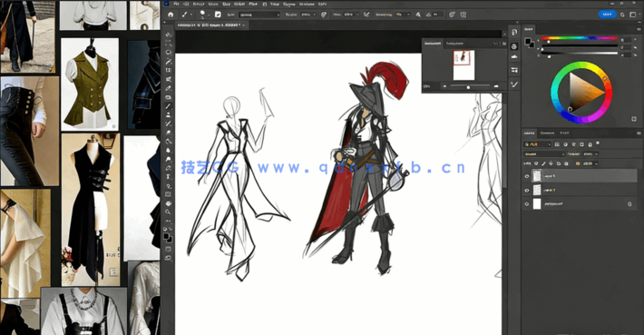This screenshot has height=335, width=644.
Task: Toggle pressure for size icon
Action: (452, 15)
